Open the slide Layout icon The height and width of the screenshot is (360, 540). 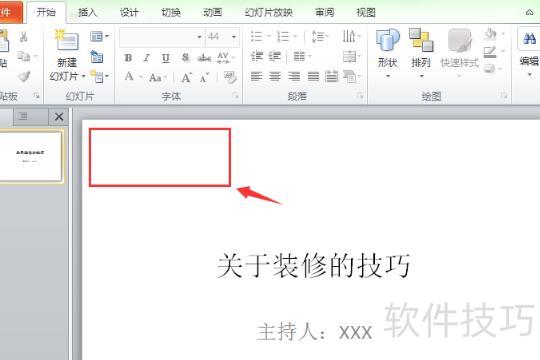pyautogui.click(x=97, y=36)
